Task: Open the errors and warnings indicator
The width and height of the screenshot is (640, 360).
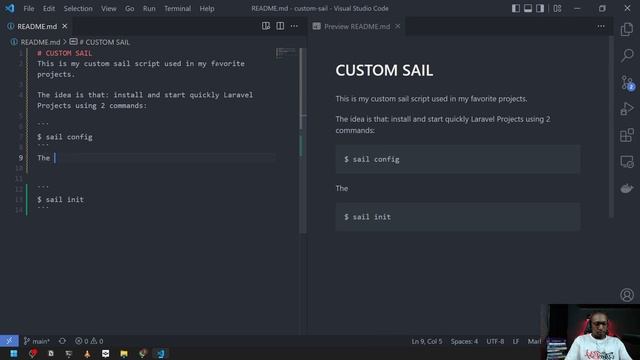Action: pyautogui.click(x=89, y=341)
